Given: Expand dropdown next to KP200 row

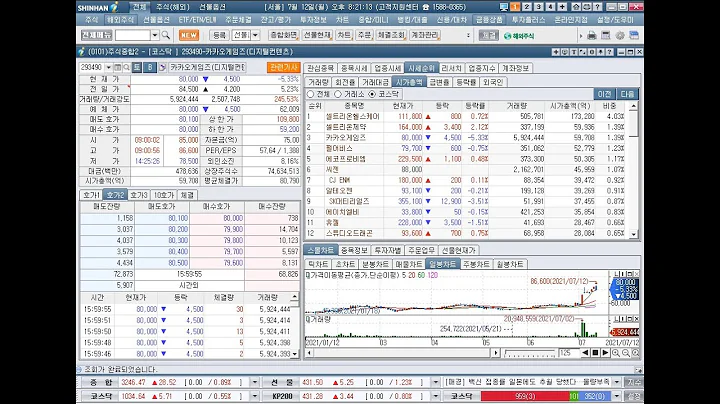Looking at the screenshot, I should (x=436, y=396).
